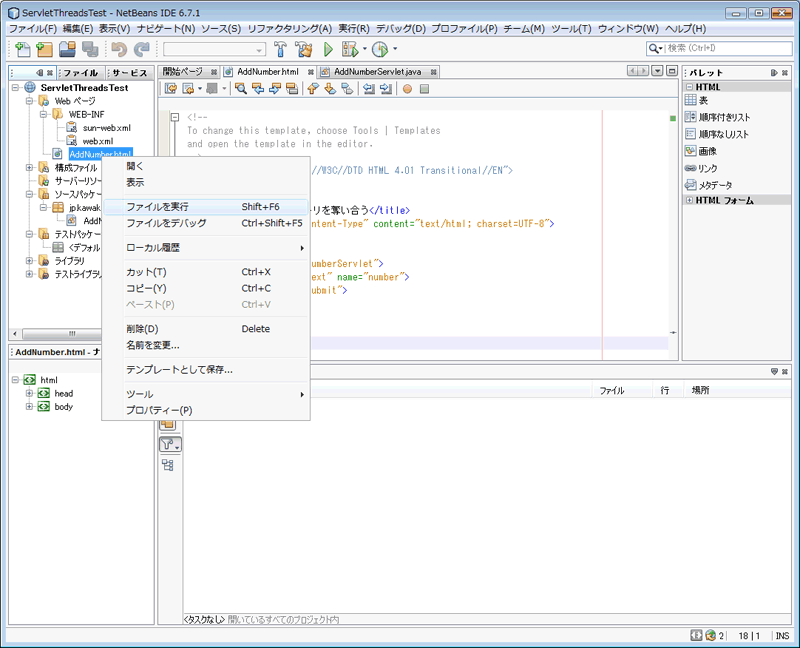
Task: Choose 削除(D) in context menu
Action: pos(206,329)
